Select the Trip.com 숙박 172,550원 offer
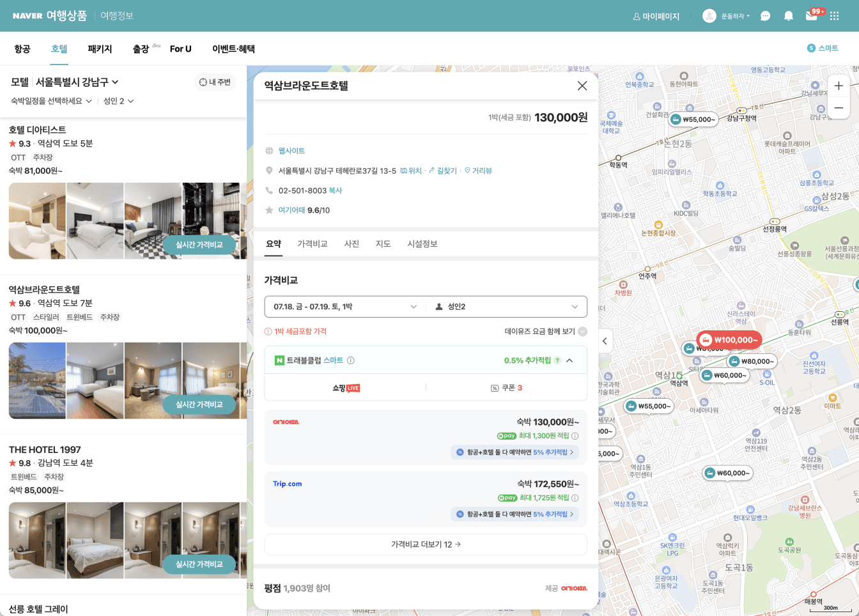Viewport: 859px width, 616px height. 426,499
